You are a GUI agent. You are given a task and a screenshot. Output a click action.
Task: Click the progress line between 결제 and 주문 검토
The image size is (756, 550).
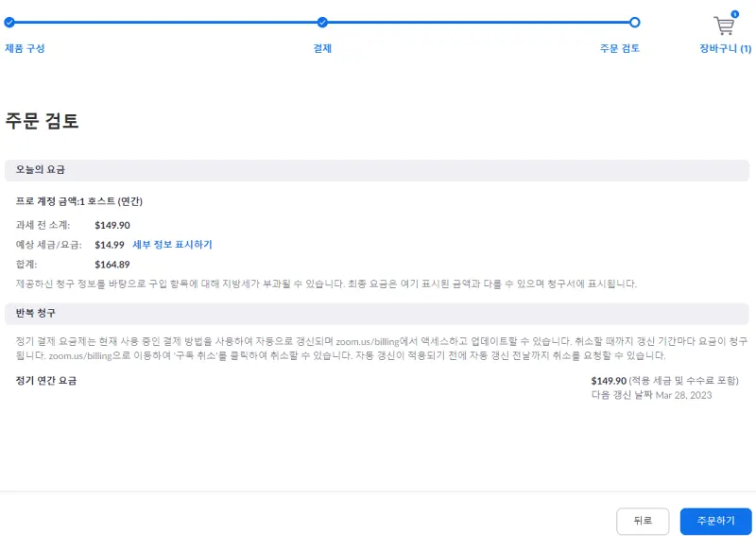477,22
